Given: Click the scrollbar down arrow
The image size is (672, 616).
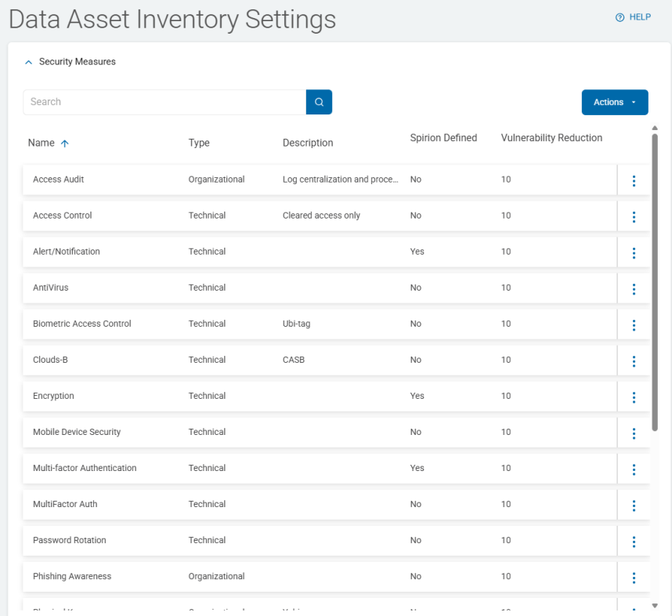Looking at the screenshot, I should pos(655,606).
